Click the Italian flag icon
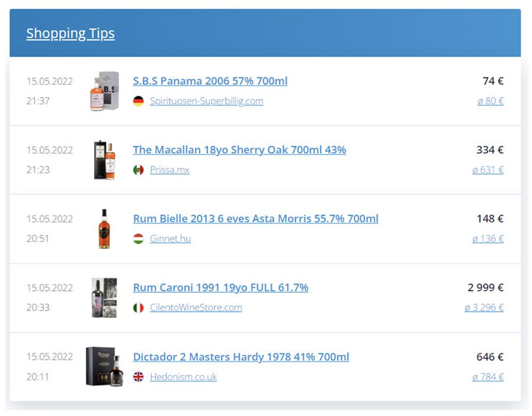The width and height of the screenshot is (532, 416). click(x=138, y=308)
